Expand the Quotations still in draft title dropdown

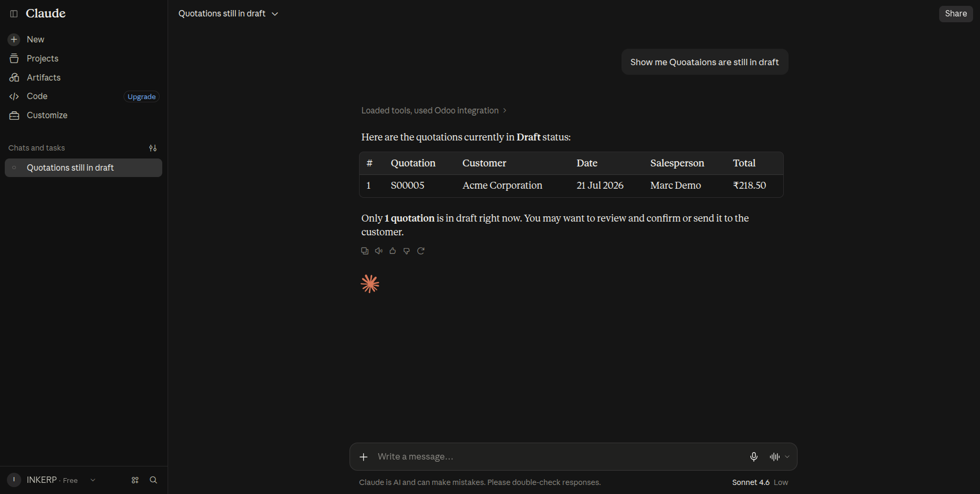[228, 14]
